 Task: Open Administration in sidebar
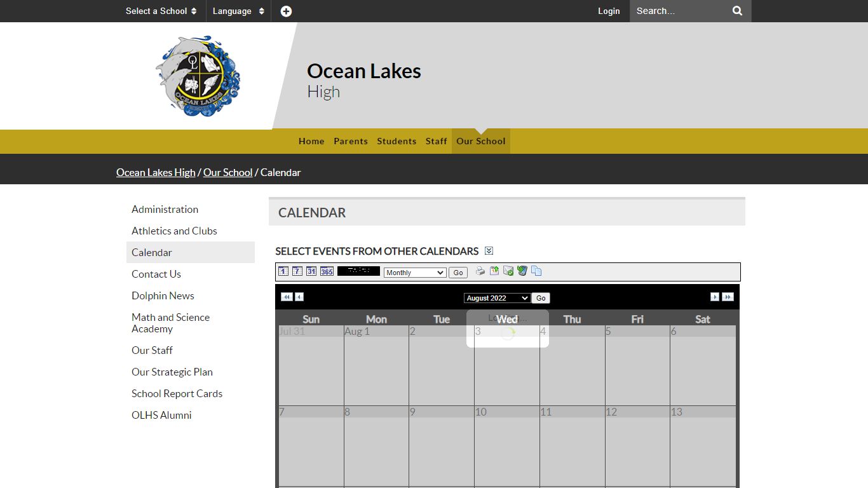[191, 209]
